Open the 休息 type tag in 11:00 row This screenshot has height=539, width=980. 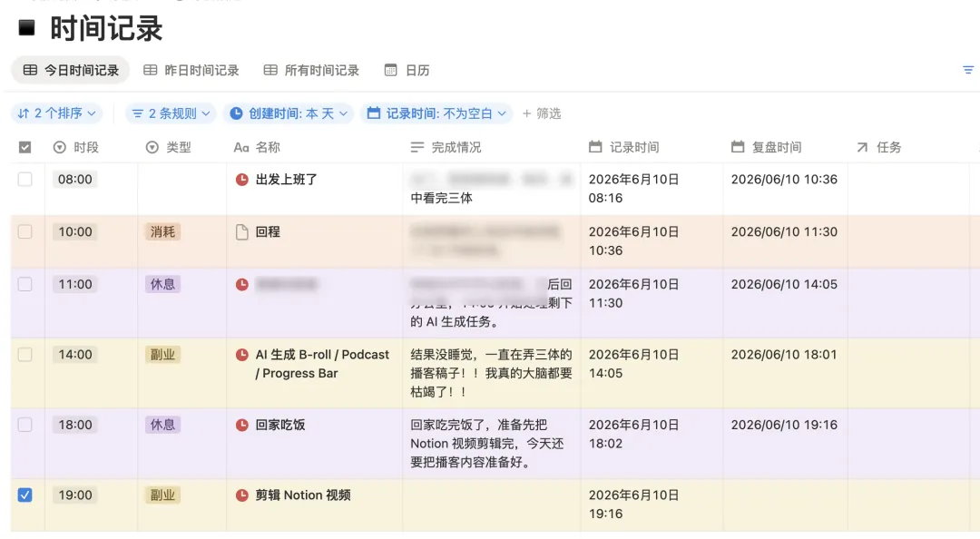point(162,285)
